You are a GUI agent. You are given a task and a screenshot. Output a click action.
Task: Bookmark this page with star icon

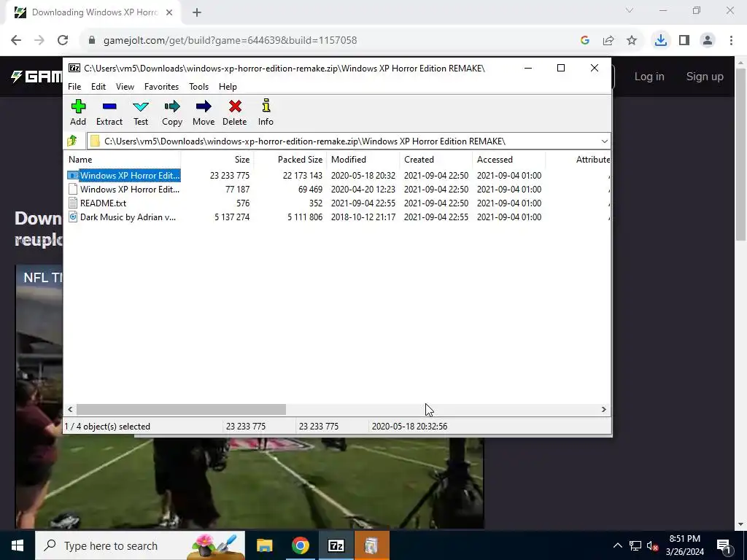click(x=632, y=41)
